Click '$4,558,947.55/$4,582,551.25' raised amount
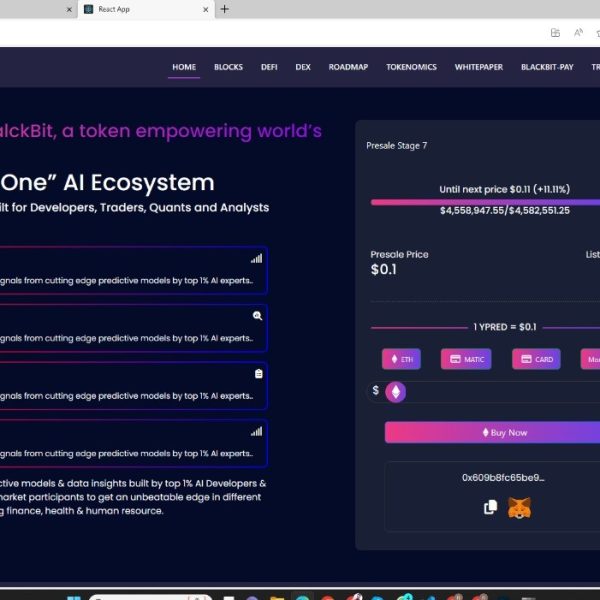Image resolution: width=600 pixels, height=600 pixels. (505, 210)
